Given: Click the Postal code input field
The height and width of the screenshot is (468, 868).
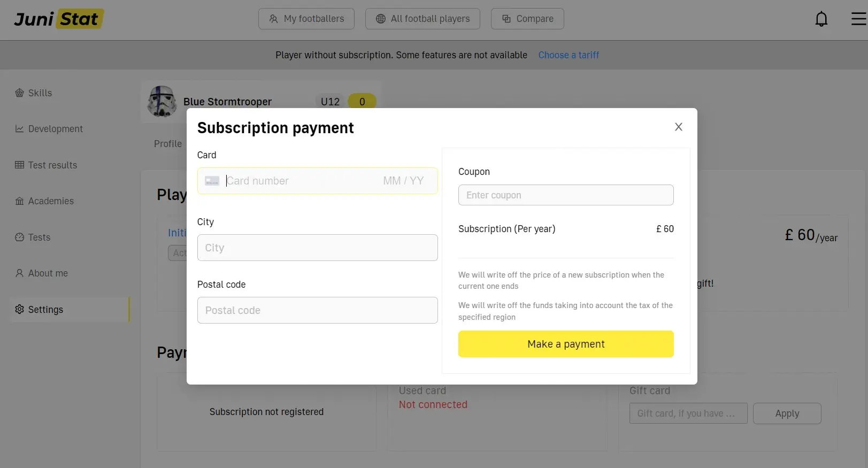Looking at the screenshot, I should point(317,310).
